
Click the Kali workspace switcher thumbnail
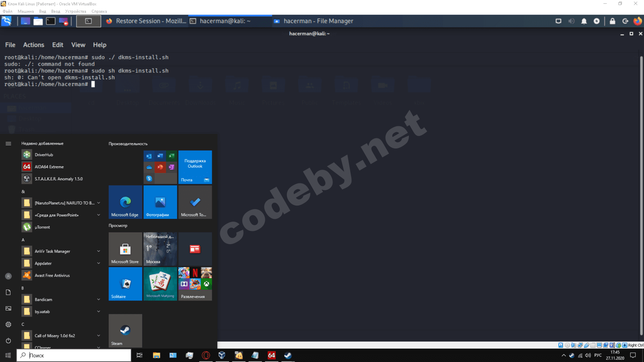[89, 21]
